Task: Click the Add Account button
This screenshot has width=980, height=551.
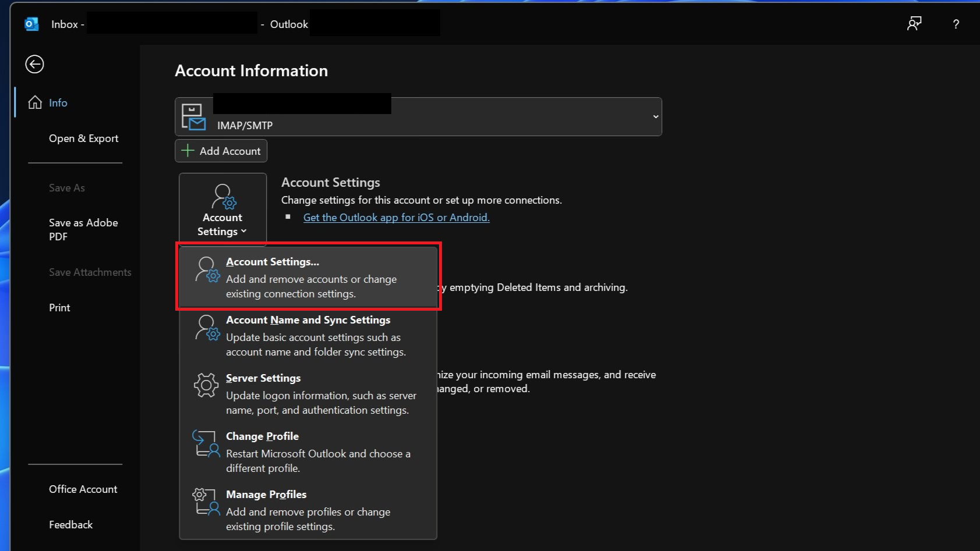Action: pyautogui.click(x=221, y=151)
